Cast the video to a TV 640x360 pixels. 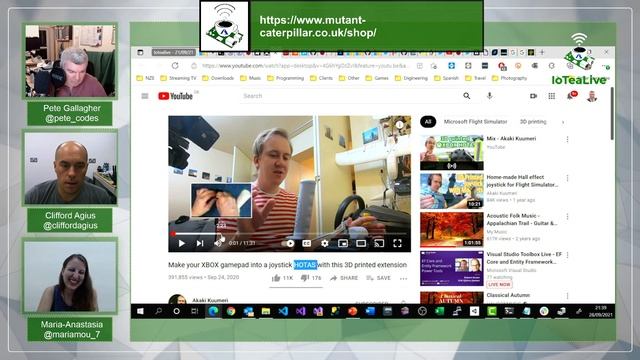[x=379, y=243]
